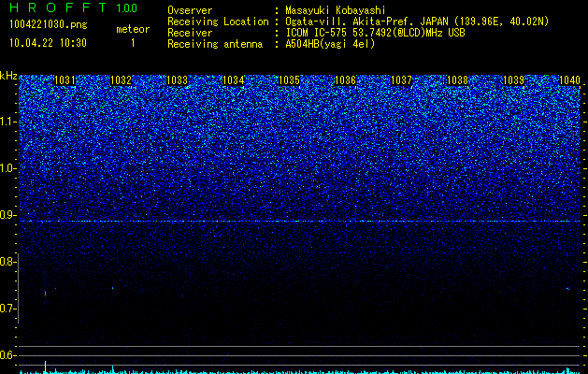
Task: Click the ICOM IC-575 receiver details text
Action: click(375, 33)
